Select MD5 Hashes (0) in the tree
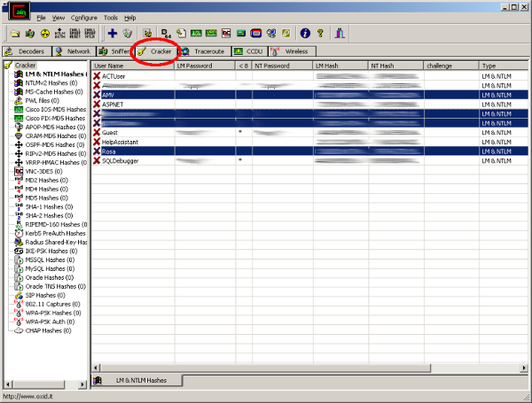Screen dimensions: 532x403 (x=46, y=198)
